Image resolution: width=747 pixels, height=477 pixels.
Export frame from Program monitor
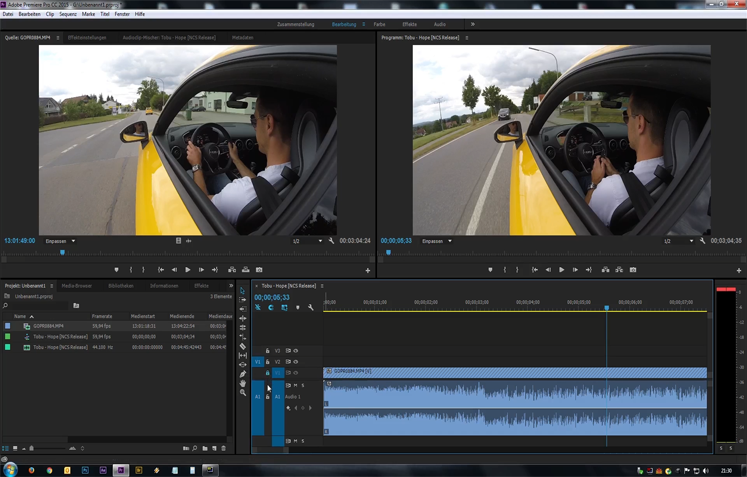(x=633, y=270)
